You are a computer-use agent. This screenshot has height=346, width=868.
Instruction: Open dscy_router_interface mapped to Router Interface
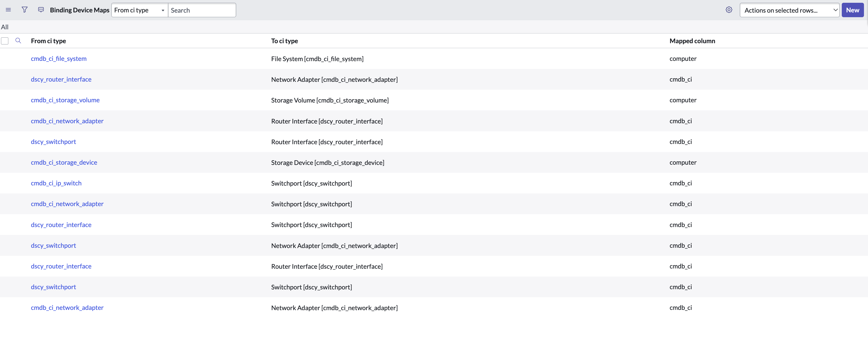click(61, 266)
